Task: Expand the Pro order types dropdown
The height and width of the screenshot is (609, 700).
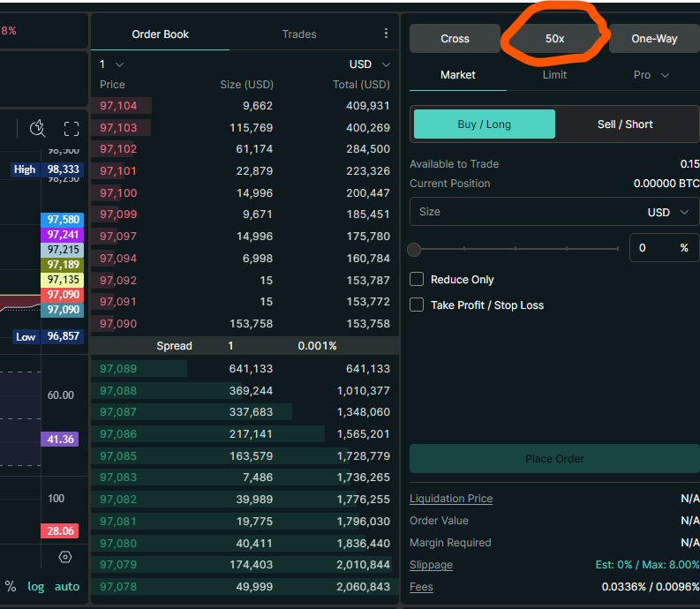Action: (651, 75)
